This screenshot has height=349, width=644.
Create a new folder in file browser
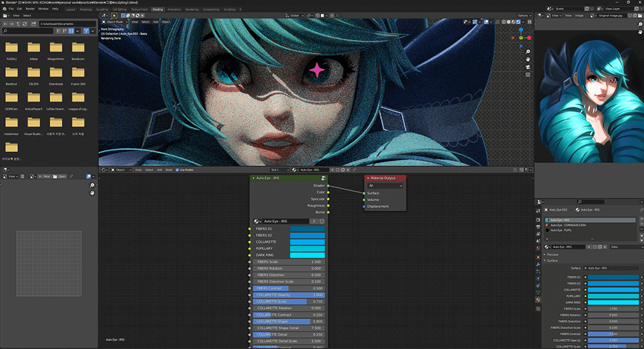[33, 24]
